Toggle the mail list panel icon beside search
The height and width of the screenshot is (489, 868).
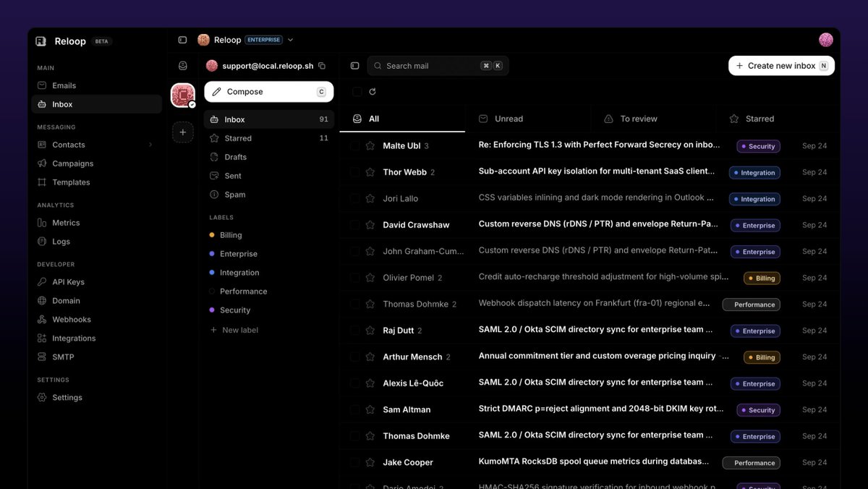pos(354,66)
